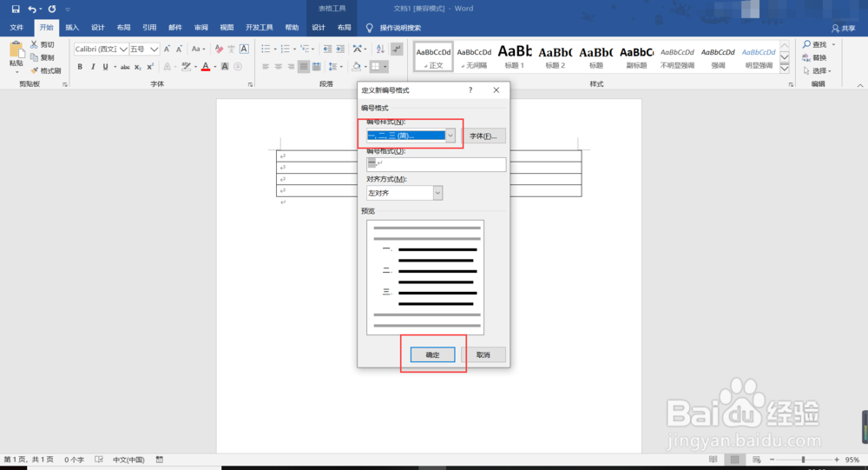Toggle character shading A button
Image resolution: width=868 pixels, height=470 pixels.
225,67
